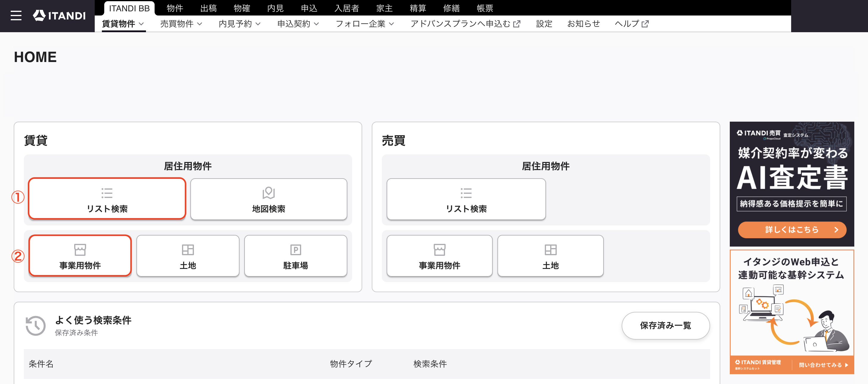Switch to the 内見 tab
This screenshot has height=384, width=868.
[275, 8]
